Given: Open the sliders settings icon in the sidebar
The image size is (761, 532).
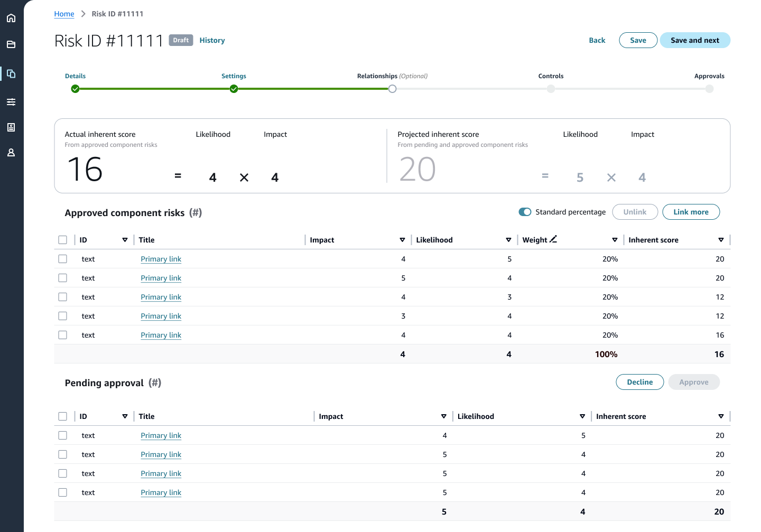Looking at the screenshot, I should [x=11, y=102].
